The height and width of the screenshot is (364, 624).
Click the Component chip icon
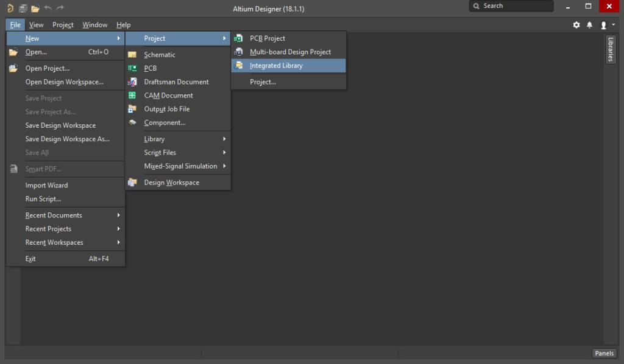coord(132,122)
